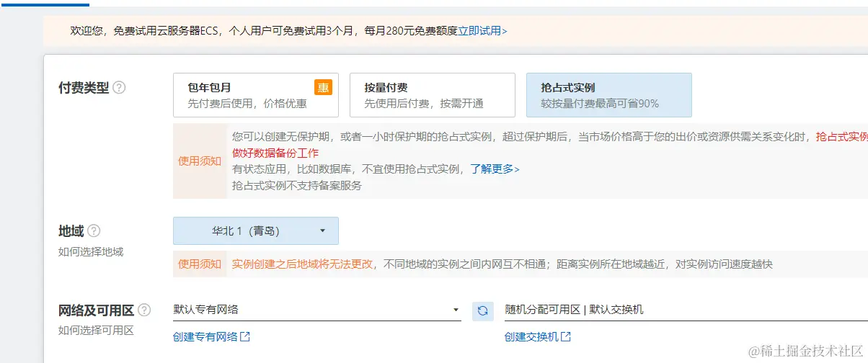Viewport: 868px width, 363px height.
Task: Click the 如何选择地域 help text
Action: coord(91,251)
